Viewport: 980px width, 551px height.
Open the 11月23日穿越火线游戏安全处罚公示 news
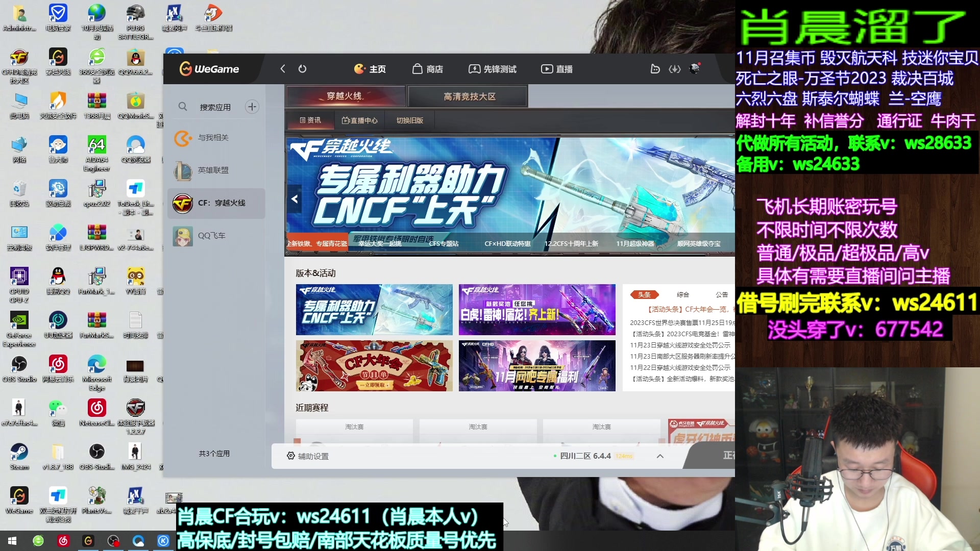[680, 345]
